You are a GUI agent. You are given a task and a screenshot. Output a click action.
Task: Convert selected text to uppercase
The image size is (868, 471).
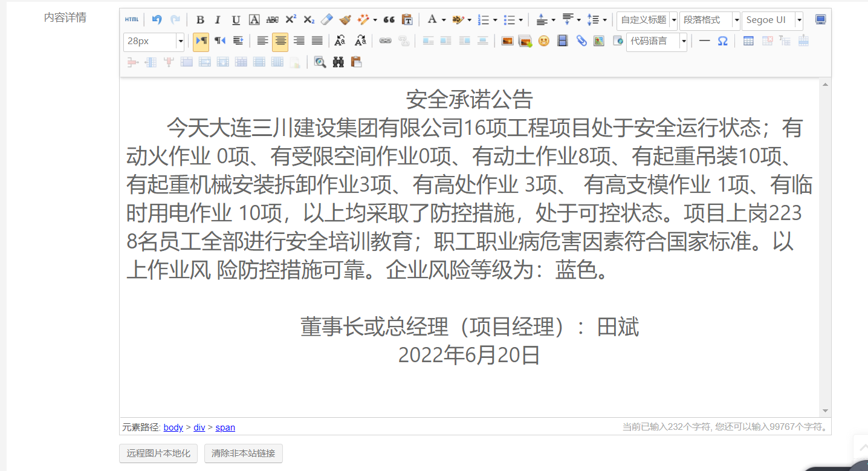(340, 41)
